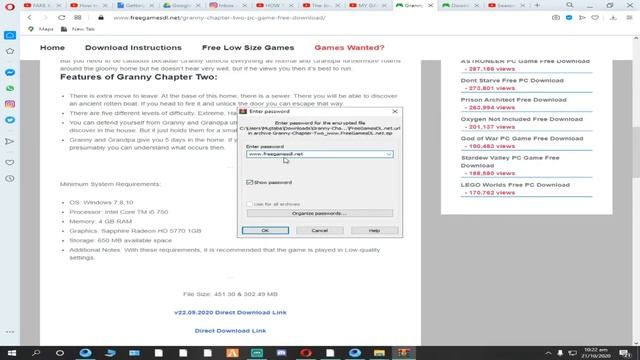The height and width of the screenshot is (360, 640).
Task: Open Prison Architect Free Download link
Action: [513, 100]
